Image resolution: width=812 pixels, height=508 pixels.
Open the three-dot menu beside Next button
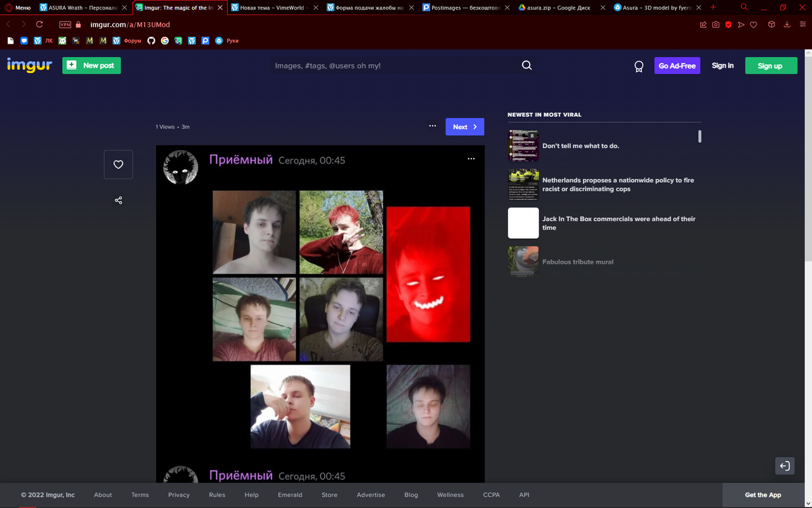click(x=432, y=126)
